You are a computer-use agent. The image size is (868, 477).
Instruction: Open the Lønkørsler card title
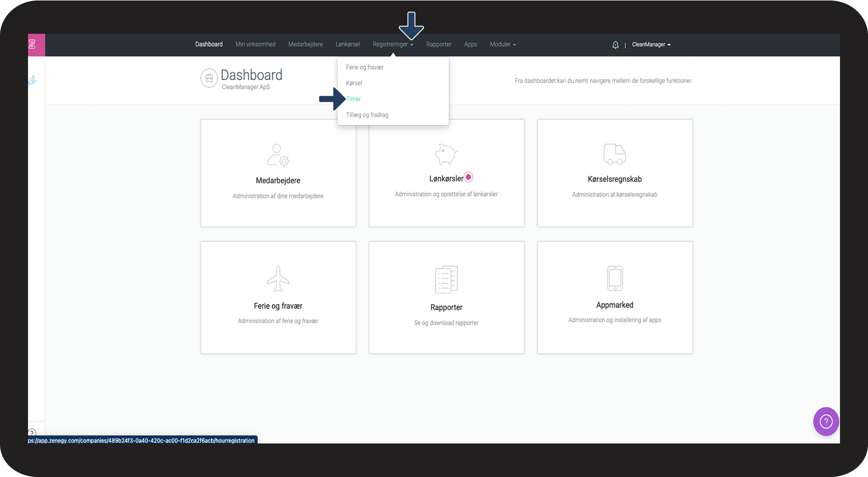(x=446, y=179)
